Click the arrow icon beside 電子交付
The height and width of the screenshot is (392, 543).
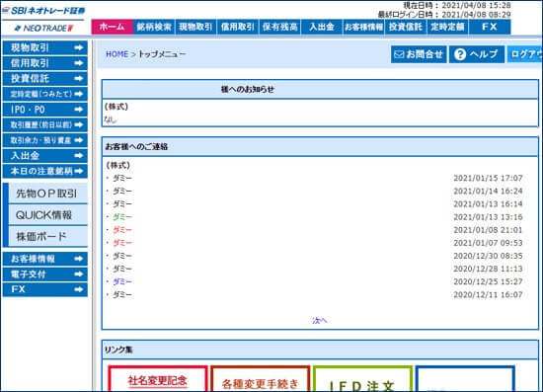pyautogui.click(x=79, y=274)
